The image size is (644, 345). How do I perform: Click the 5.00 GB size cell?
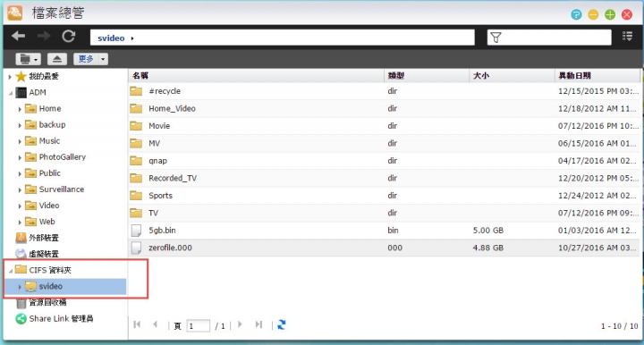tap(488, 231)
